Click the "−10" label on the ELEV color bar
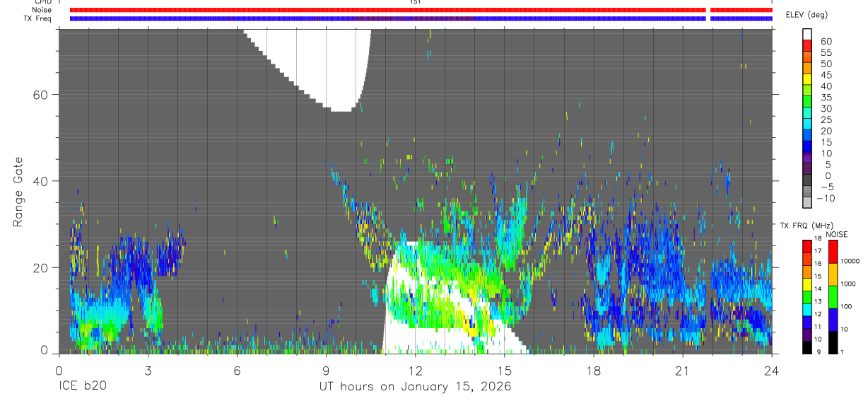Screen dimensions: 868x401 [824, 199]
